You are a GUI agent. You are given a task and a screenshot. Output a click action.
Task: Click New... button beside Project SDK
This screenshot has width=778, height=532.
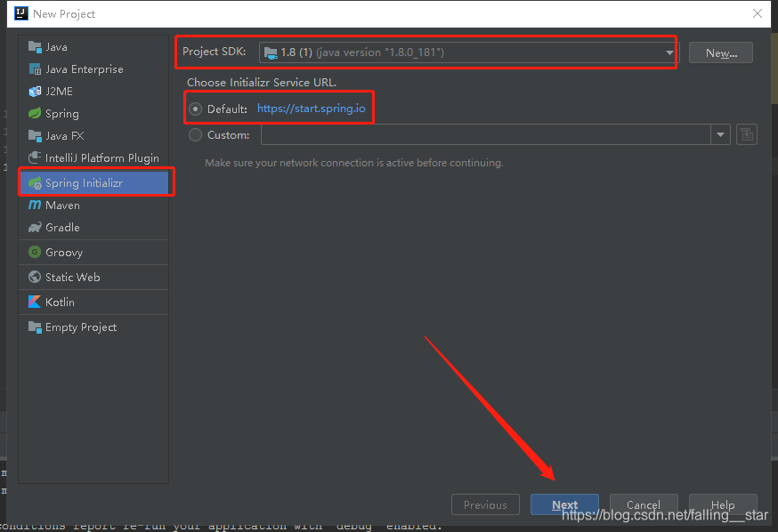coord(721,52)
